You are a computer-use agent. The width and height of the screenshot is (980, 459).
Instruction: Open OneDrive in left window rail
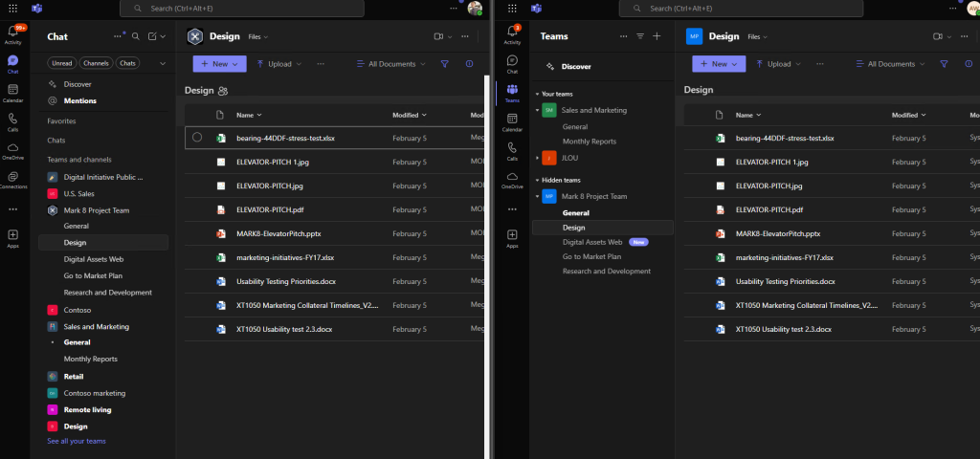click(x=12, y=151)
